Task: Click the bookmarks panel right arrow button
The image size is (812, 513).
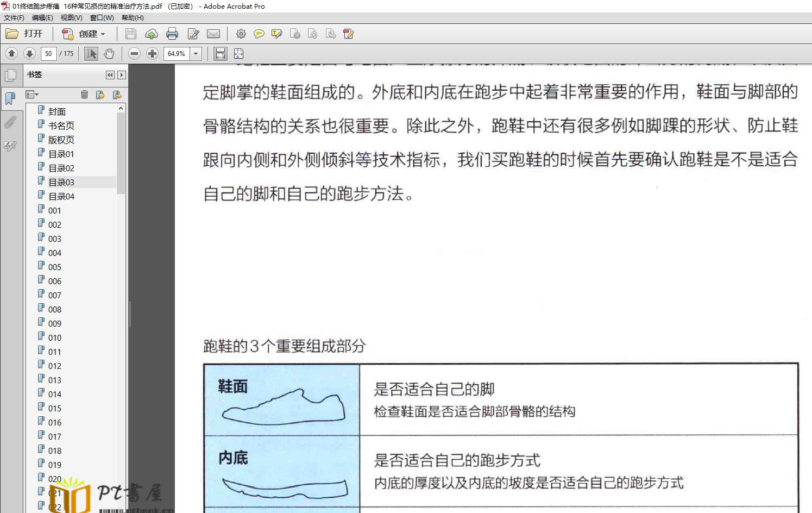Action: click(x=122, y=75)
